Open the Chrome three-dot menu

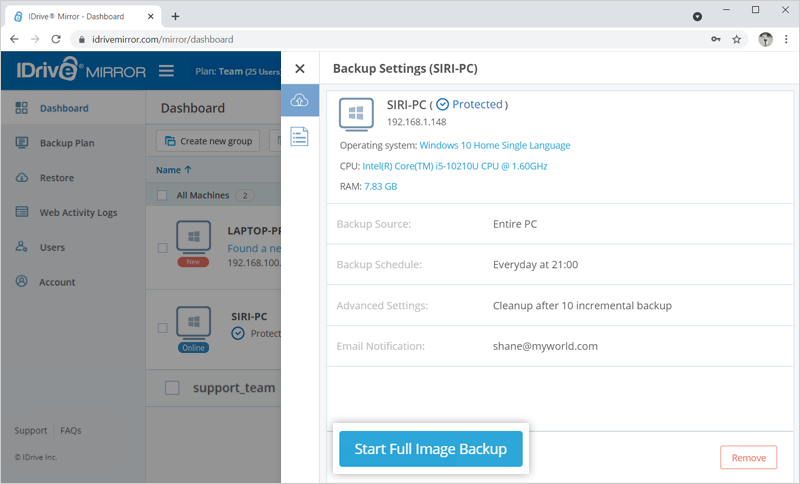pos(786,39)
